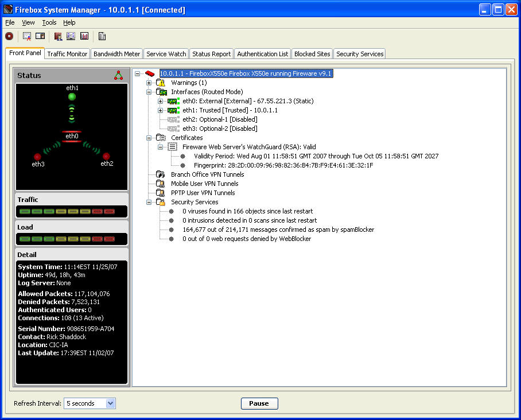Switch to the Authentication List tab

262,54
